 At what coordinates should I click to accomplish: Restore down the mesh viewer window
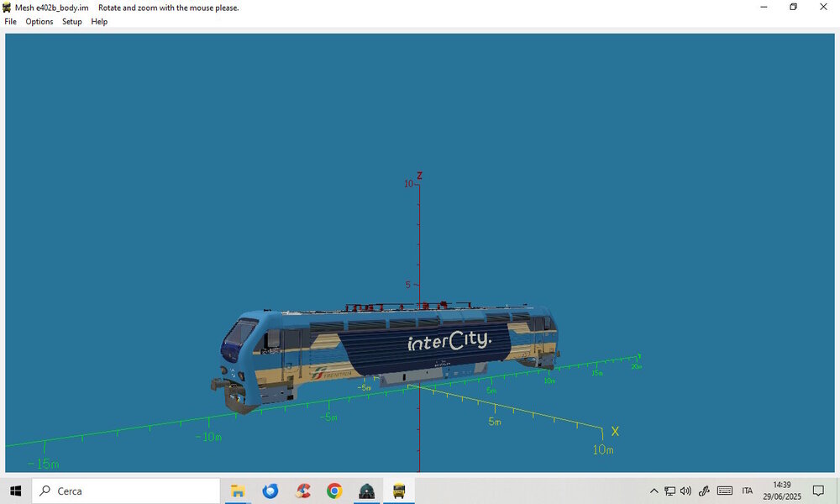click(794, 8)
